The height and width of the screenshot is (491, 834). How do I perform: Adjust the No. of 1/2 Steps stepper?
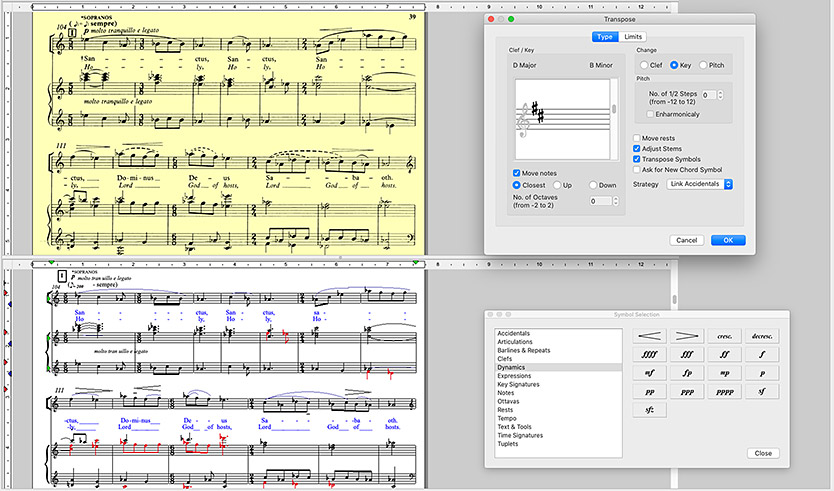pyautogui.click(x=721, y=95)
